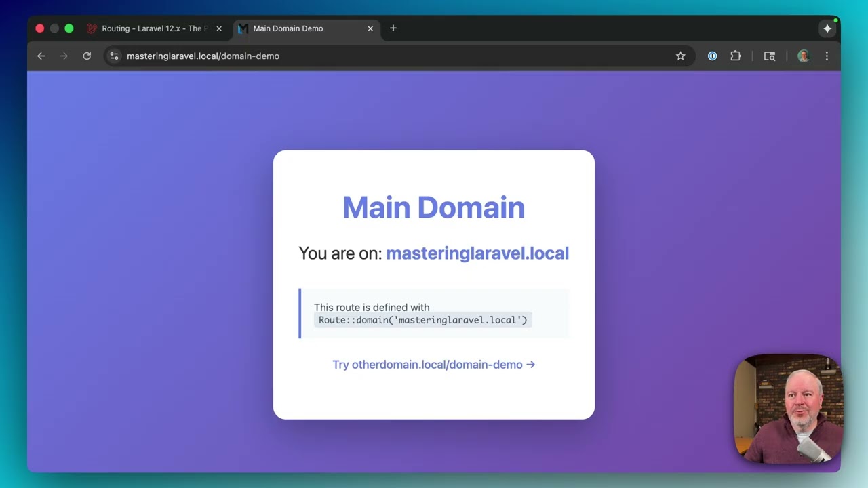Screen dimensions: 868x488
Task: Bookmark this page with the star icon
Action: pyautogui.click(x=680, y=56)
